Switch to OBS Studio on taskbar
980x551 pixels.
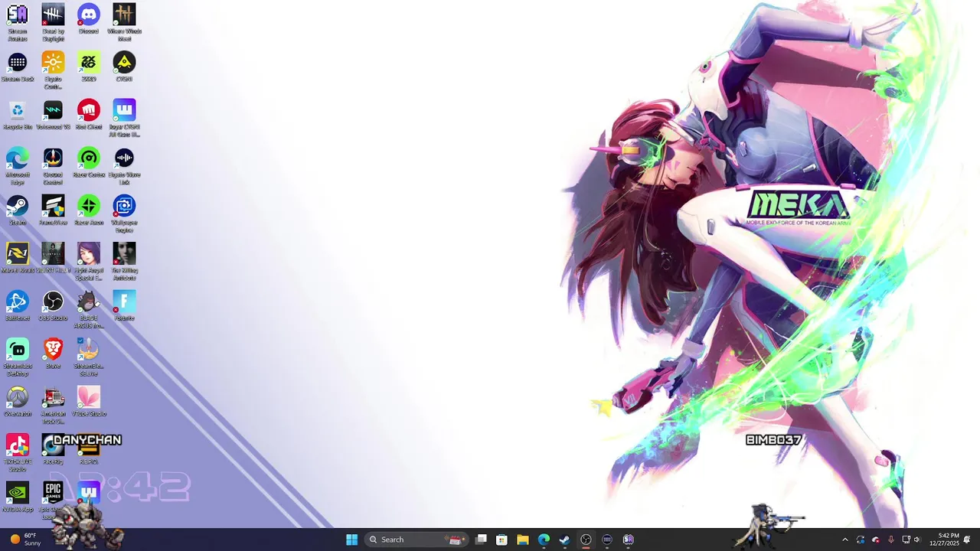tap(586, 540)
